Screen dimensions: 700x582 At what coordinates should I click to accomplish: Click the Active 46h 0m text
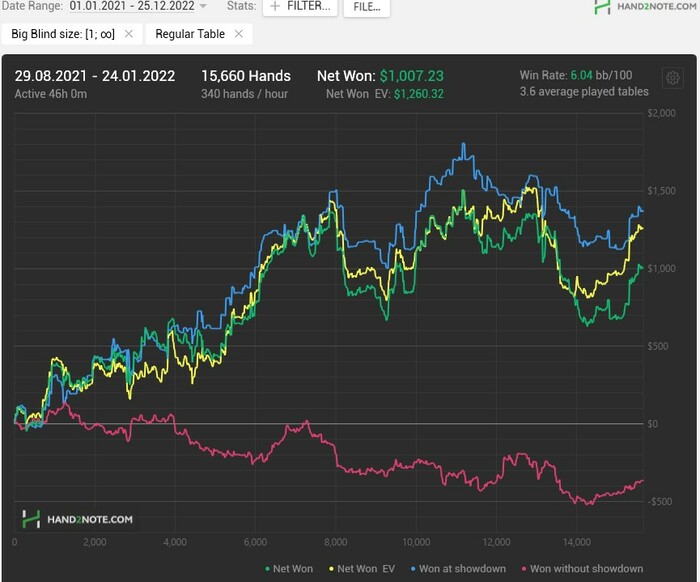coord(50,94)
